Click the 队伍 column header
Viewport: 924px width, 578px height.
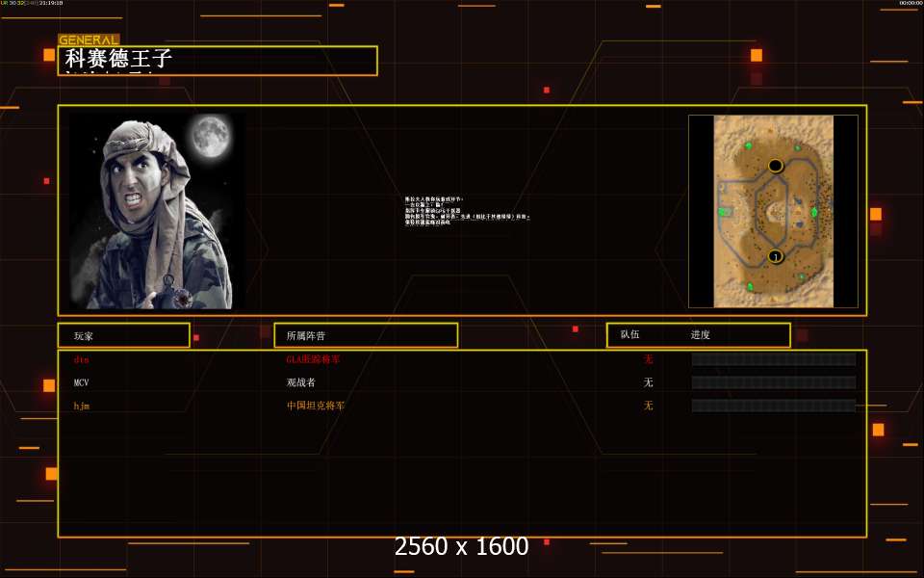[x=629, y=334]
